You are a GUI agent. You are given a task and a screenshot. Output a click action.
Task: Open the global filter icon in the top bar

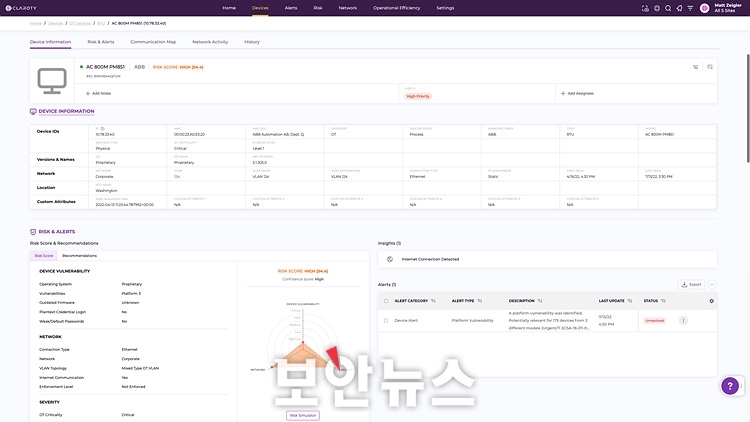coord(690,8)
